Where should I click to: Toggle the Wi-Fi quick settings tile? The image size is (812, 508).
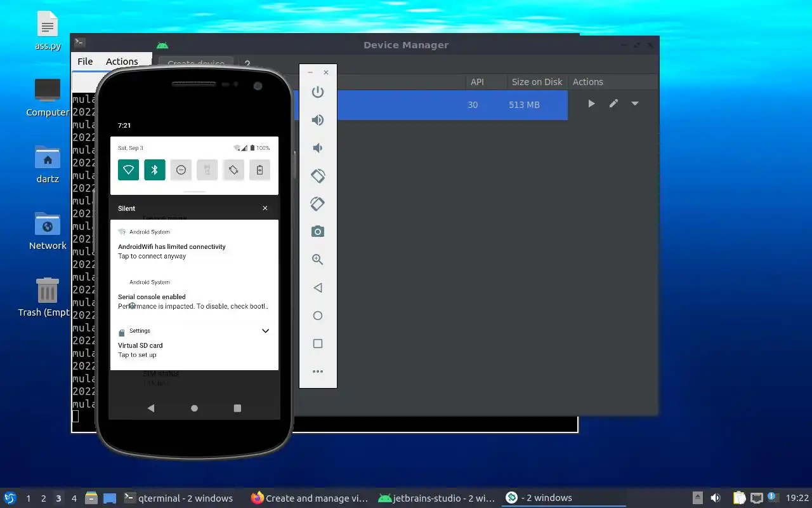128,170
